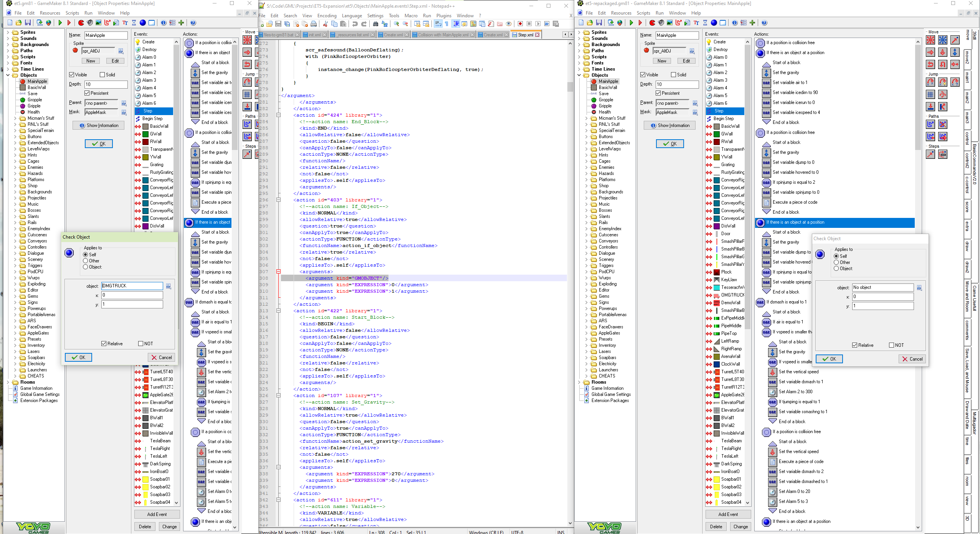The width and height of the screenshot is (980, 534).
Task: Click the Add Event button
Action: (x=157, y=514)
